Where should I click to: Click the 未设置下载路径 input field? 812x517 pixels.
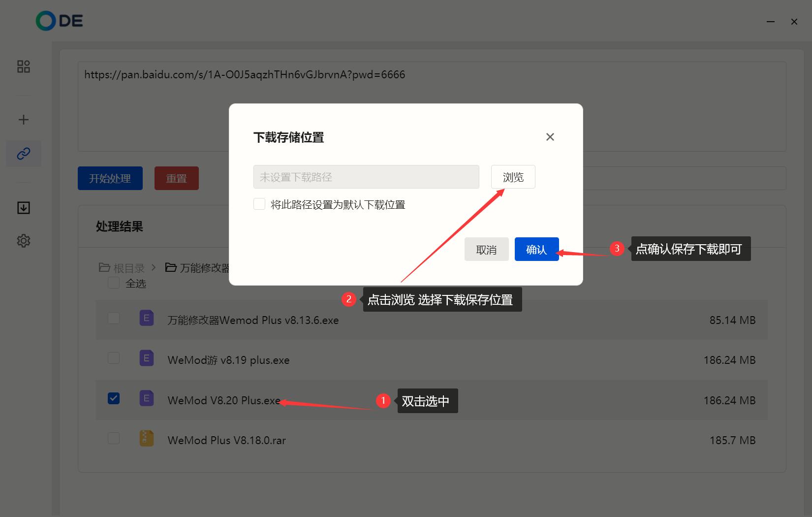point(366,177)
